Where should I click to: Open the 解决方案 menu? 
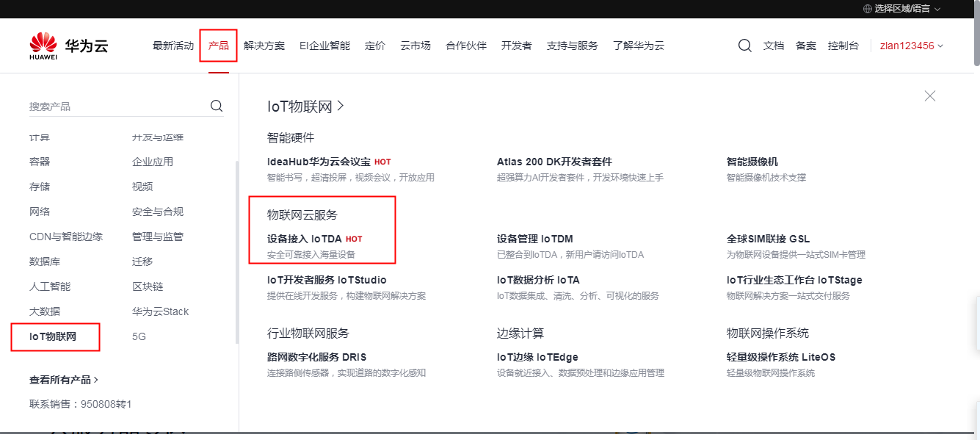click(x=264, y=46)
